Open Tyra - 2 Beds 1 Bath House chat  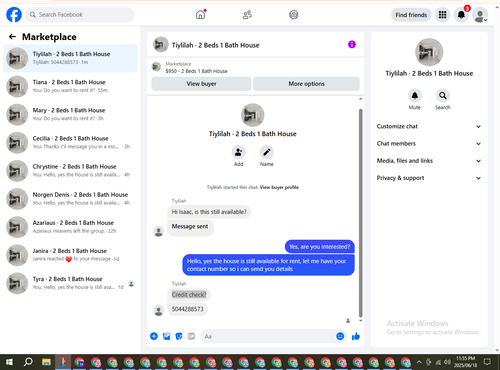click(x=70, y=283)
